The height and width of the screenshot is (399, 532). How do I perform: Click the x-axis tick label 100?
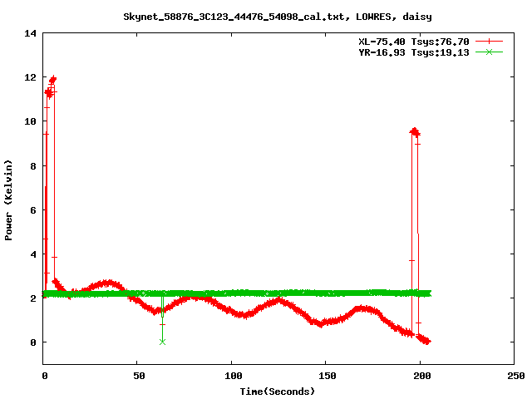tap(232, 376)
